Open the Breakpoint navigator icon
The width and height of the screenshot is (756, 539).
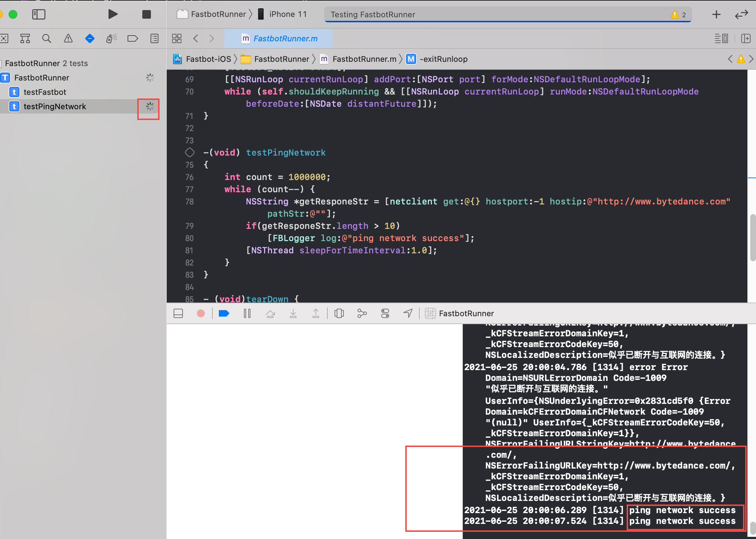pyautogui.click(x=133, y=38)
